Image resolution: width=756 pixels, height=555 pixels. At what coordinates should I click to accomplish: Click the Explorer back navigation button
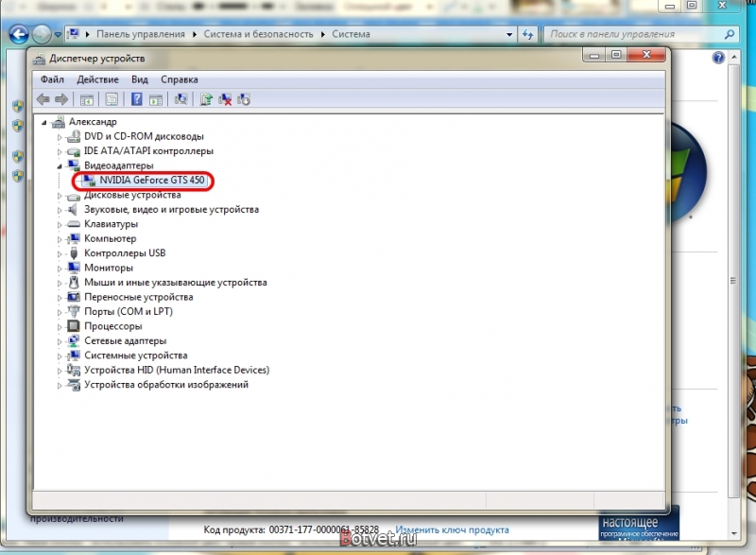pyautogui.click(x=19, y=34)
